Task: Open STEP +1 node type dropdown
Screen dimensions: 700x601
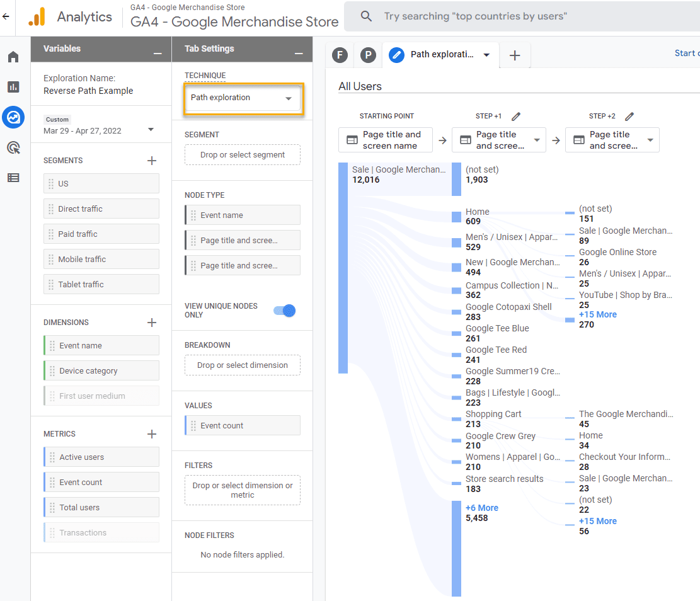Action: coord(499,140)
